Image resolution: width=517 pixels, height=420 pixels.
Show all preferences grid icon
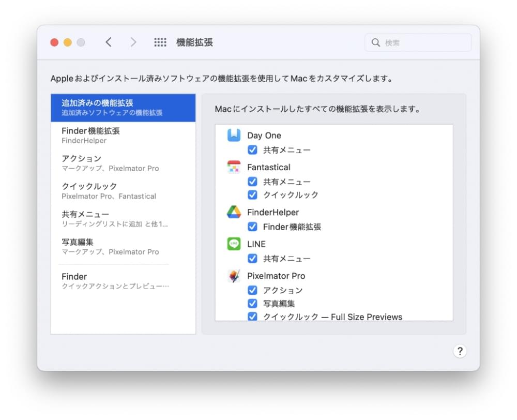click(x=160, y=42)
